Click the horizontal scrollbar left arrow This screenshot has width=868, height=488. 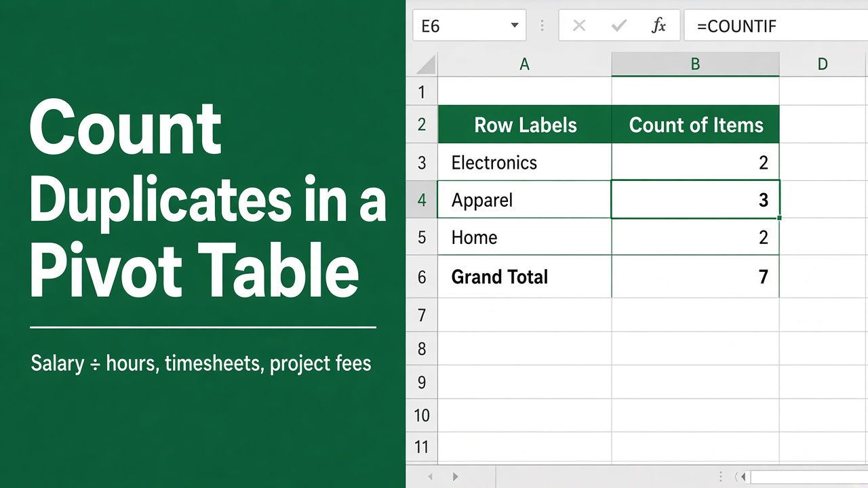point(744,476)
